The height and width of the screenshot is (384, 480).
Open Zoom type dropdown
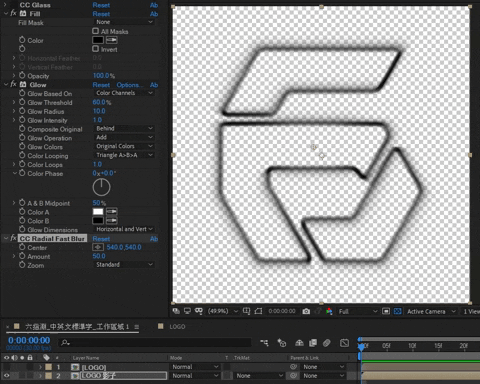click(123, 265)
